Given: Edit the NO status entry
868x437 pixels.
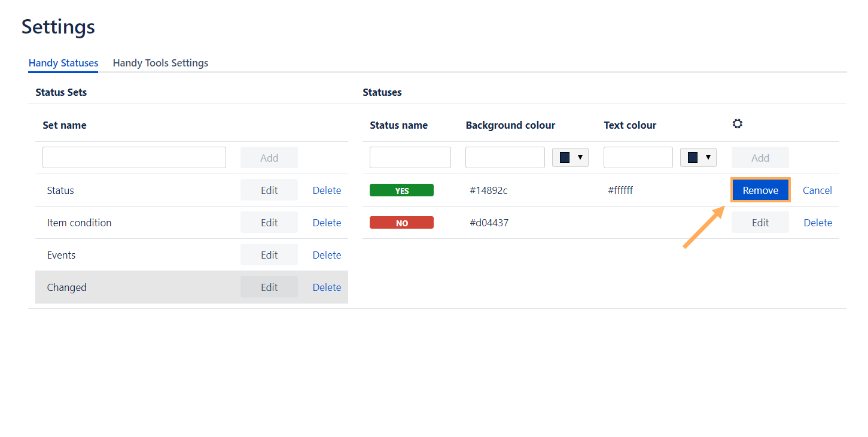Looking at the screenshot, I should coord(760,222).
